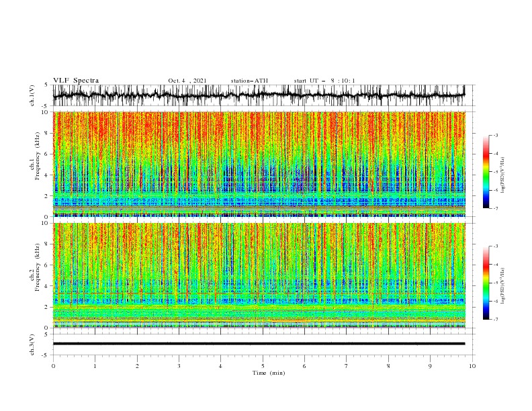532x411 pixels.
Task: Click the time axis tick label 5
Action: tap(263, 366)
